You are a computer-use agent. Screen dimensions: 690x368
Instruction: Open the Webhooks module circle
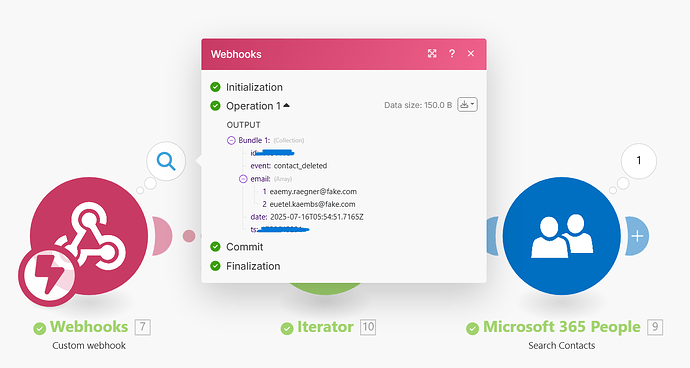click(x=89, y=236)
